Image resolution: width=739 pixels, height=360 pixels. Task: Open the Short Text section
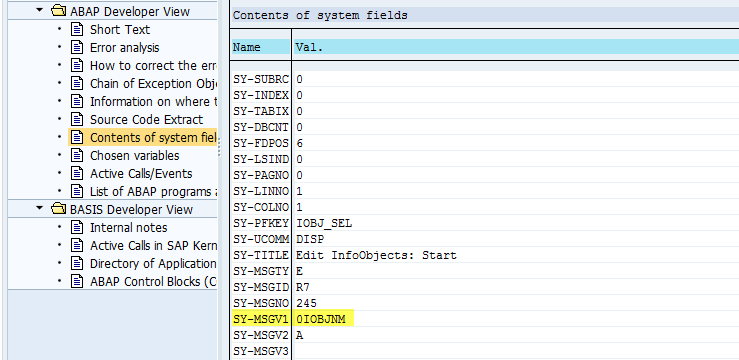pyautogui.click(x=120, y=30)
